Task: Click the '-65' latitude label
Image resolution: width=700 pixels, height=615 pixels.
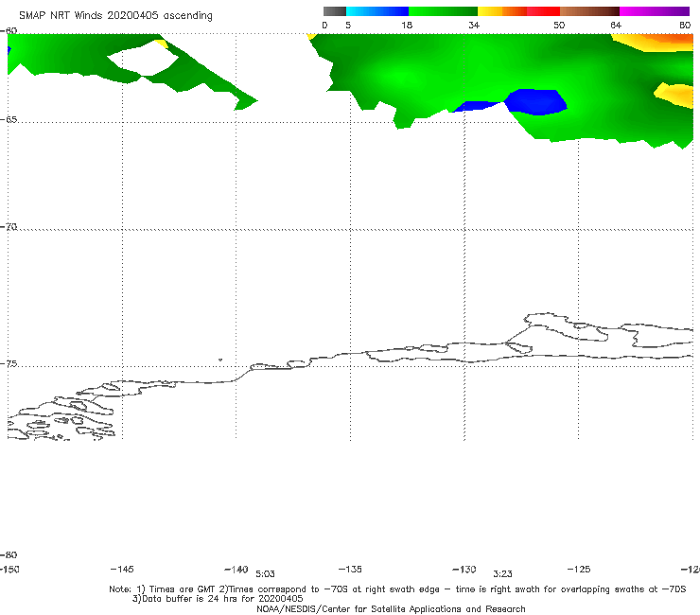Action: click(9, 120)
